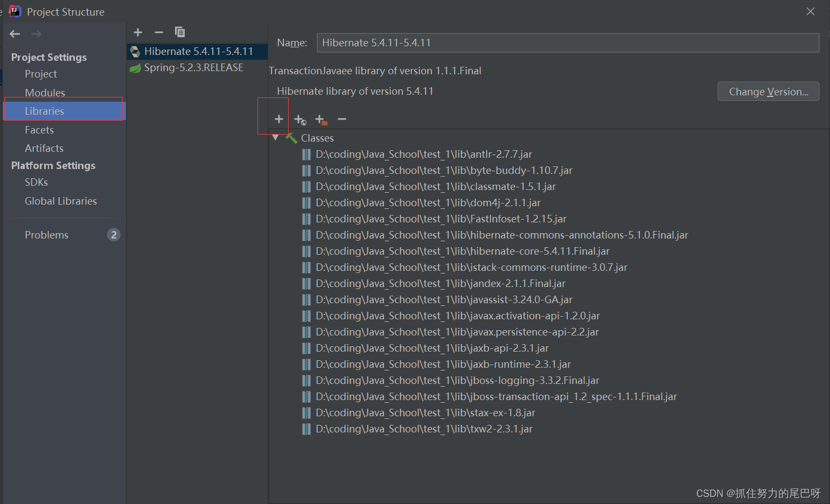Select the hibernate-core-5.4.11.Final.jar path text
This screenshot has width=830, height=504.
pos(463,251)
